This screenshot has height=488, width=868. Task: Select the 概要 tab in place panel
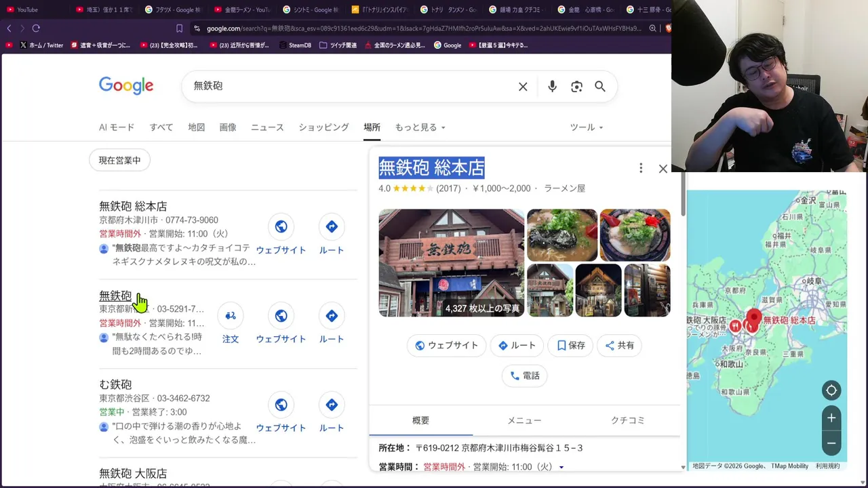tap(420, 420)
